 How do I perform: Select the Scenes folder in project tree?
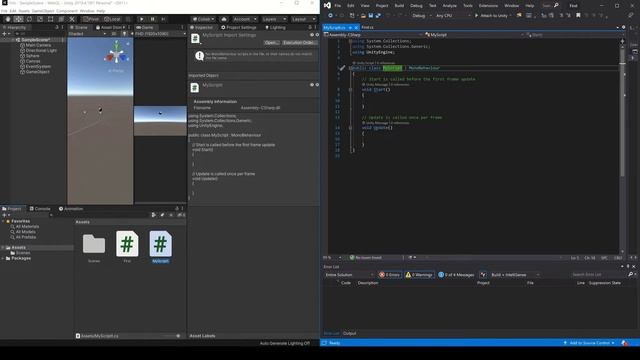point(20,253)
